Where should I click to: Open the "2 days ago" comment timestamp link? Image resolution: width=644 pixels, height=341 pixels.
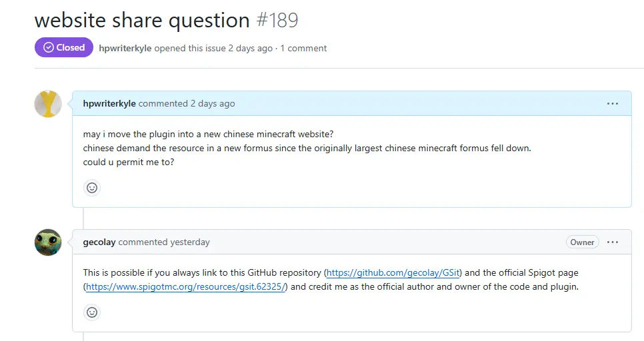pyautogui.click(x=213, y=104)
